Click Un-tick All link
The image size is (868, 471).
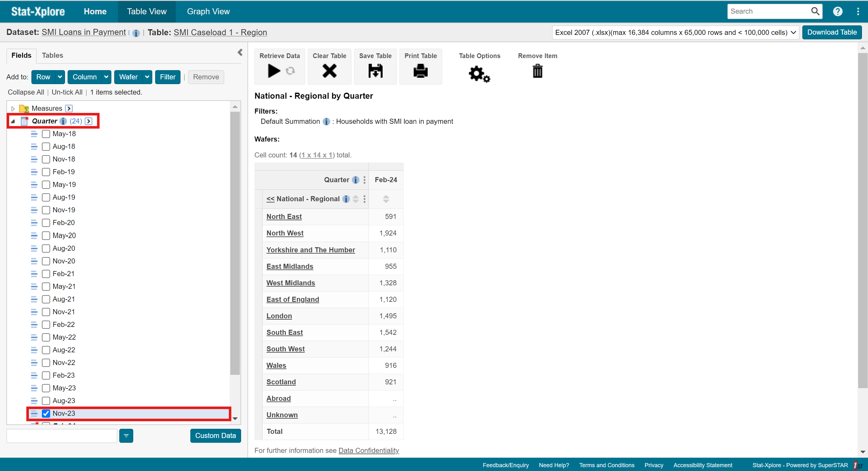[67, 92]
